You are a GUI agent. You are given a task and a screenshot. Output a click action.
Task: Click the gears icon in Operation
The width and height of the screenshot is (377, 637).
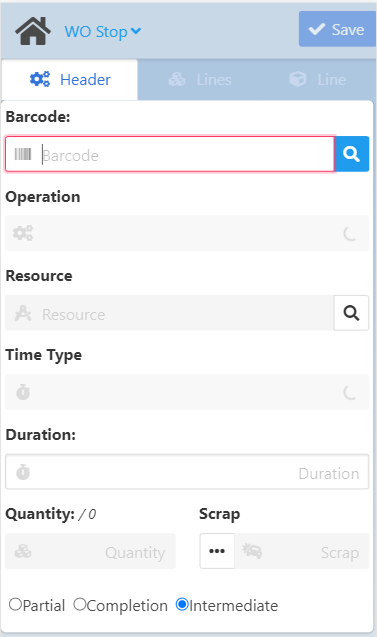tap(23, 233)
